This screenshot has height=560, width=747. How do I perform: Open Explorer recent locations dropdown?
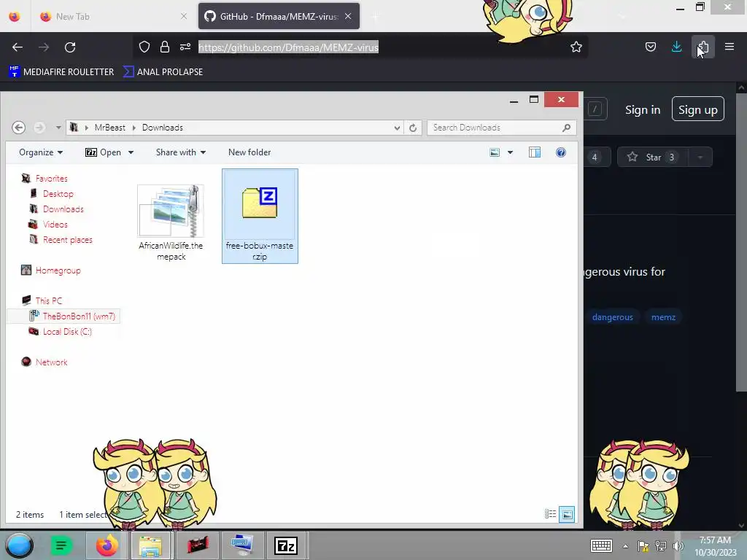tap(58, 128)
